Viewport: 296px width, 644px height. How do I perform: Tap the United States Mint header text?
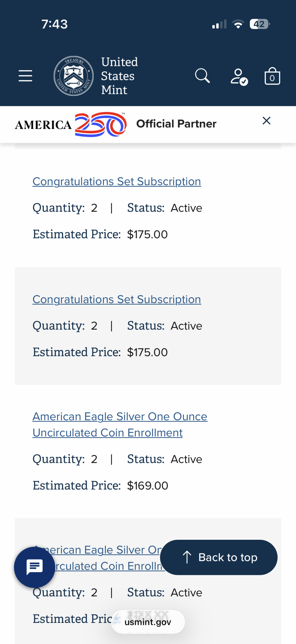(119, 76)
